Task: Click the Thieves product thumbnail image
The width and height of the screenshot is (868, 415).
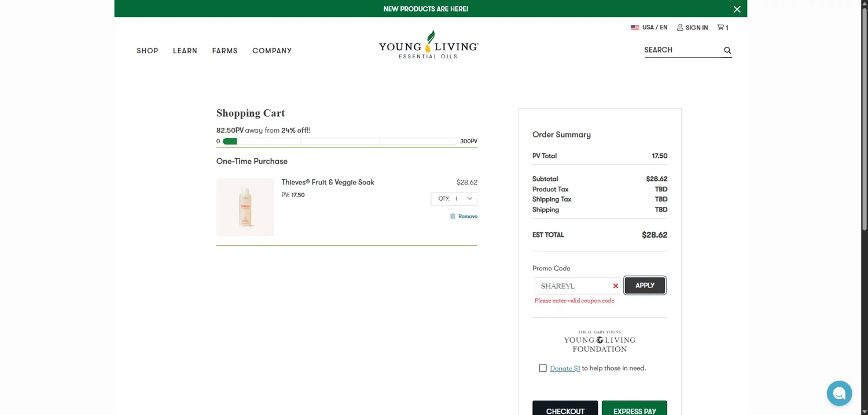Action: pyautogui.click(x=245, y=207)
